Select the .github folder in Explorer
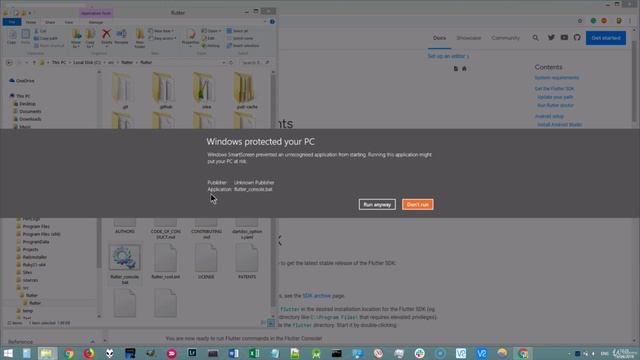This screenshot has height=360, width=640. [165, 91]
